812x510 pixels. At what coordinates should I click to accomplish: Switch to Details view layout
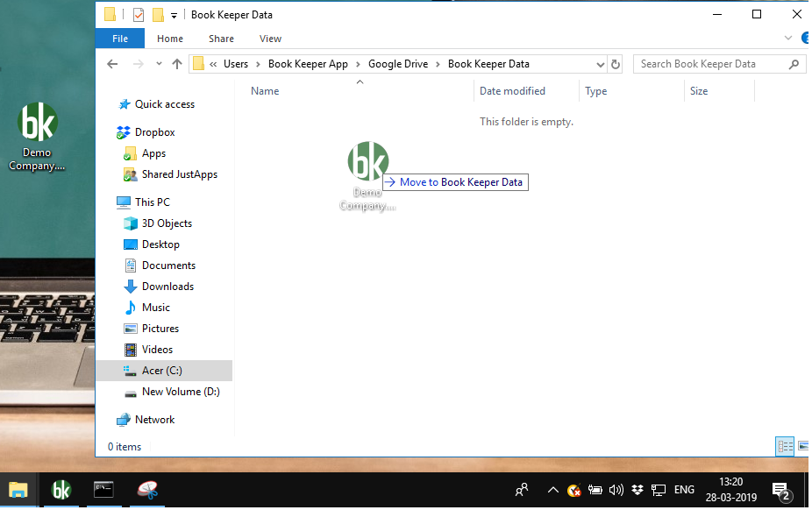tap(785, 447)
